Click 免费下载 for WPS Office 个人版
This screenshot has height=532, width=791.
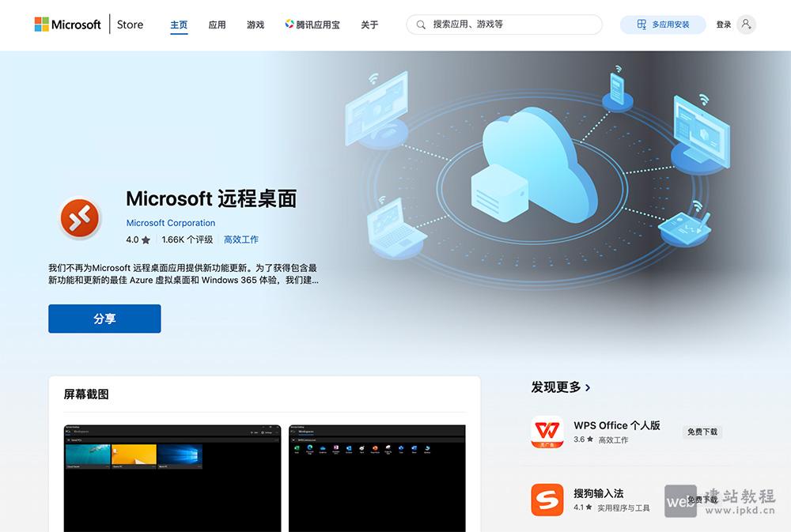tap(702, 432)
